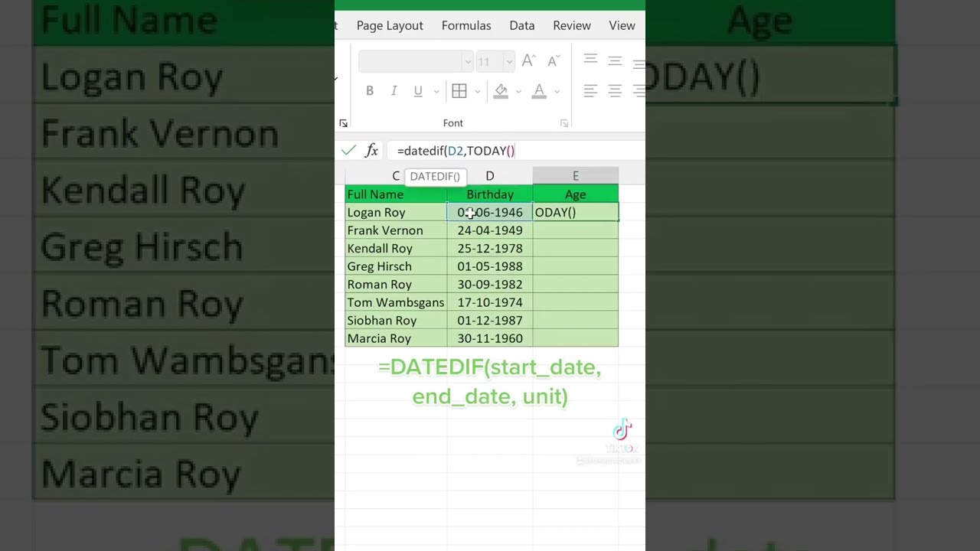Open font name combo box dropdown
Viewport: 980px width, 551px height.
click(467, 61)
